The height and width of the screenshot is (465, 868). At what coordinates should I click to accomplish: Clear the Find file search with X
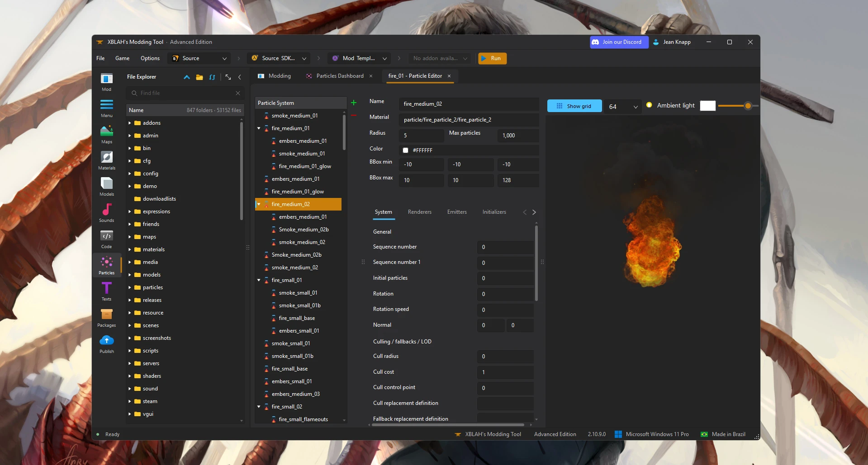click(238, 93)
